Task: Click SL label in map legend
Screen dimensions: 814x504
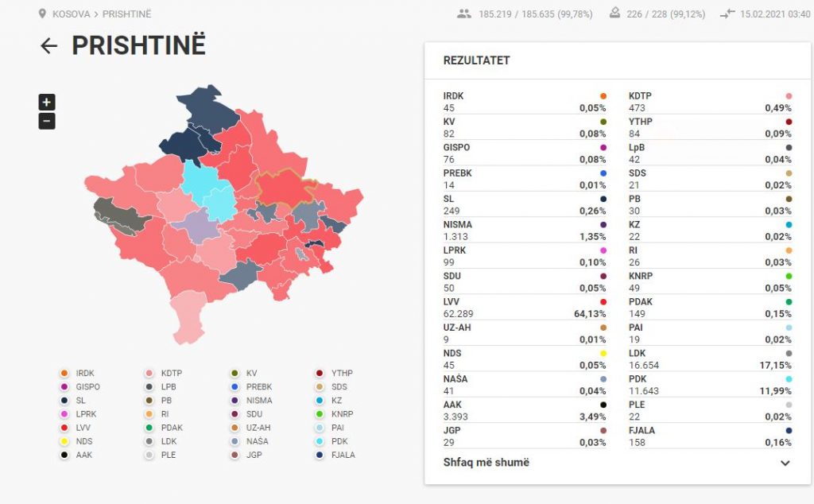Action: (x=80, y=400)
